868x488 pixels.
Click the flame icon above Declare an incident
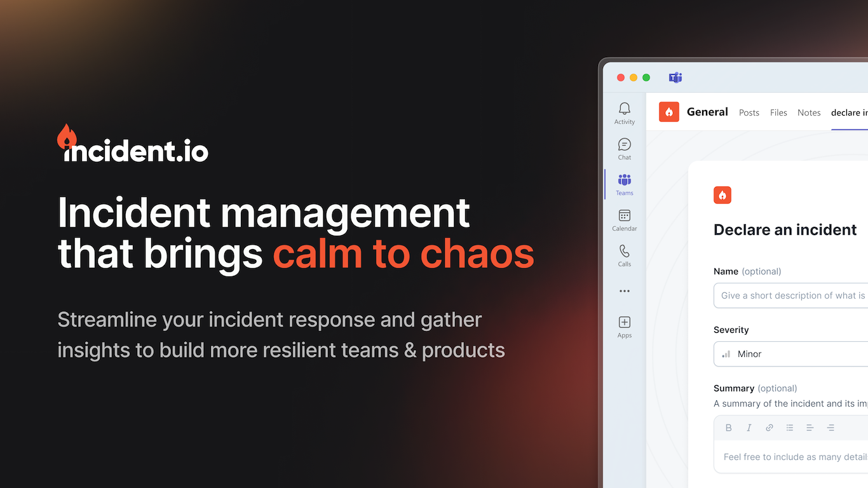722,195
